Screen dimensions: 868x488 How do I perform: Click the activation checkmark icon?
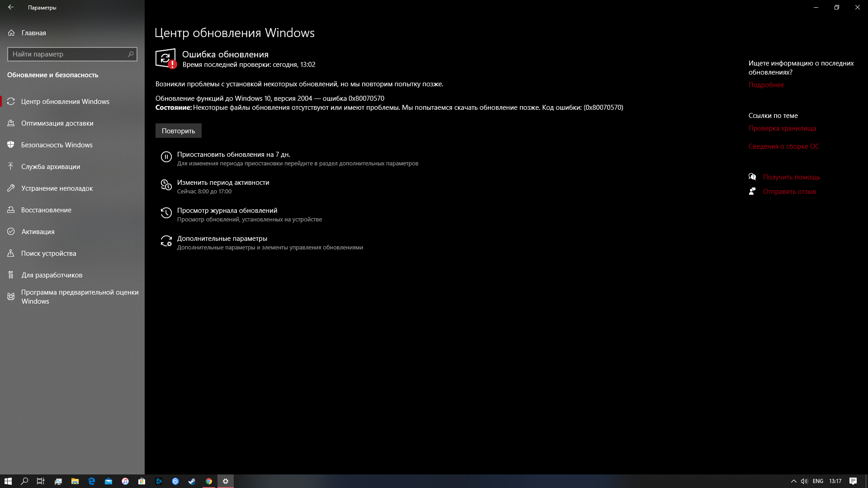pos(11,231)
